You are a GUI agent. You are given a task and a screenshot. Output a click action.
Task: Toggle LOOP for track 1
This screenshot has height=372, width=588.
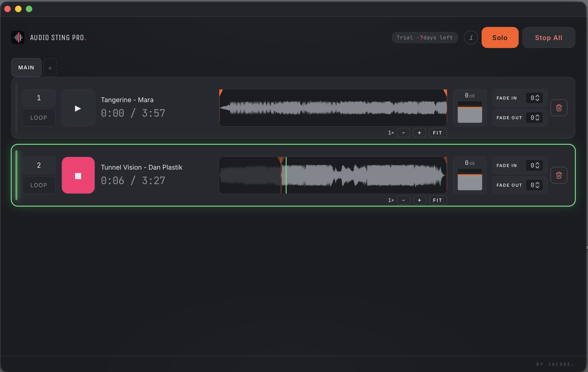click(39, 118)
